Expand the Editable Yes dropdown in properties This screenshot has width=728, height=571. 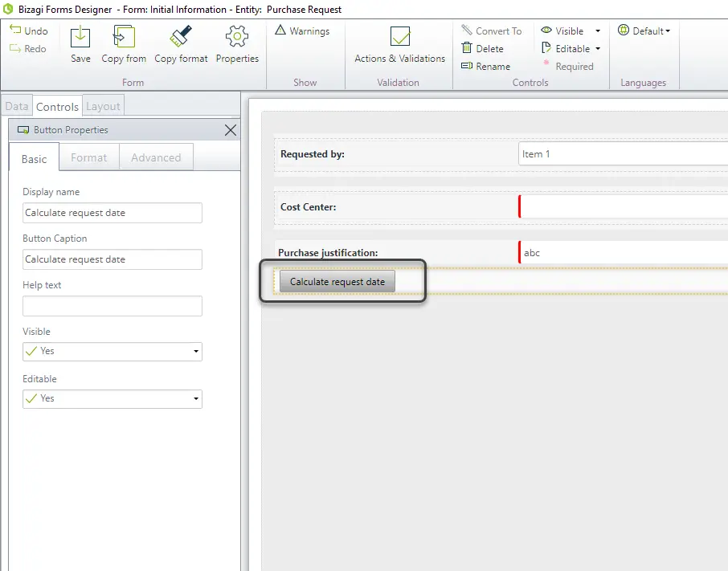(x=112, y=399)
